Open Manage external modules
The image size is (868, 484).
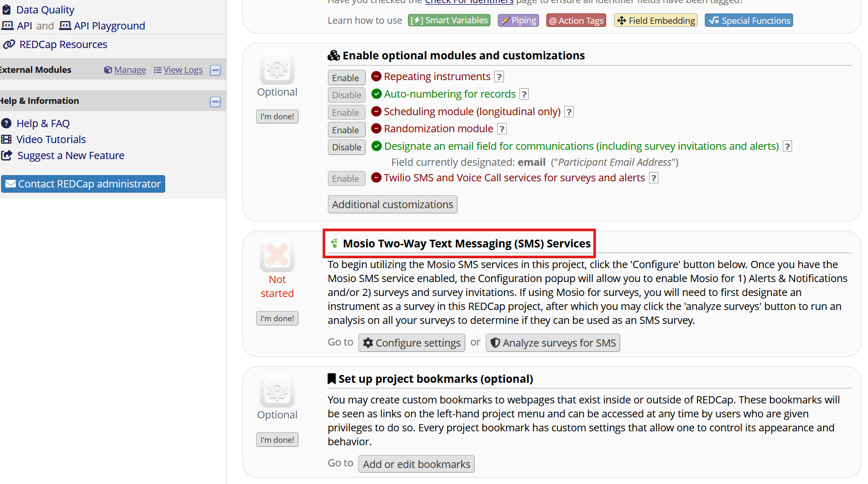[130, 70]
